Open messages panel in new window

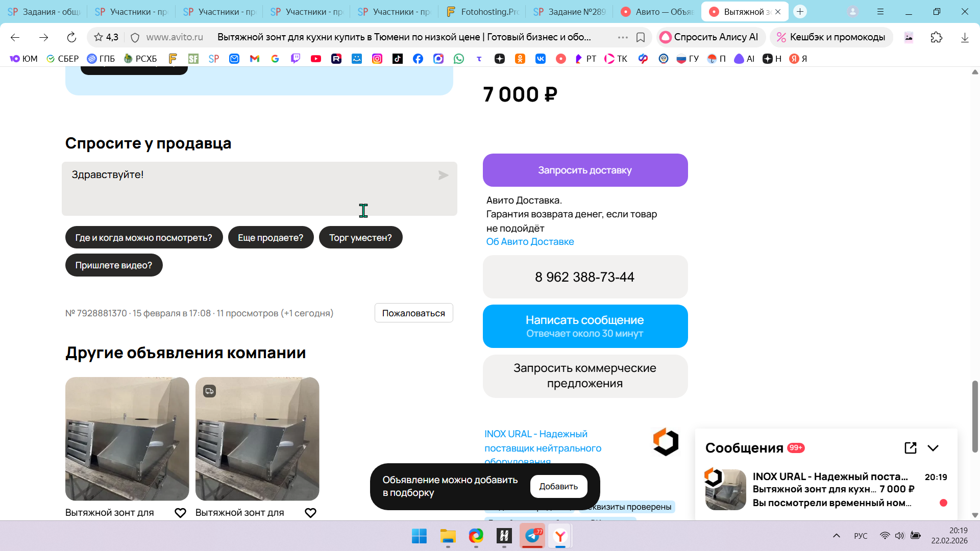[910, 448]
